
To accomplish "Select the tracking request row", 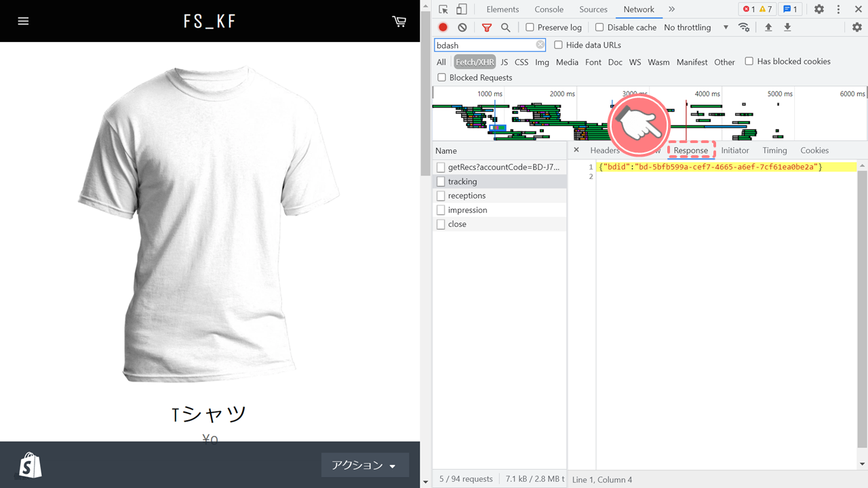I will coord(499,182).
